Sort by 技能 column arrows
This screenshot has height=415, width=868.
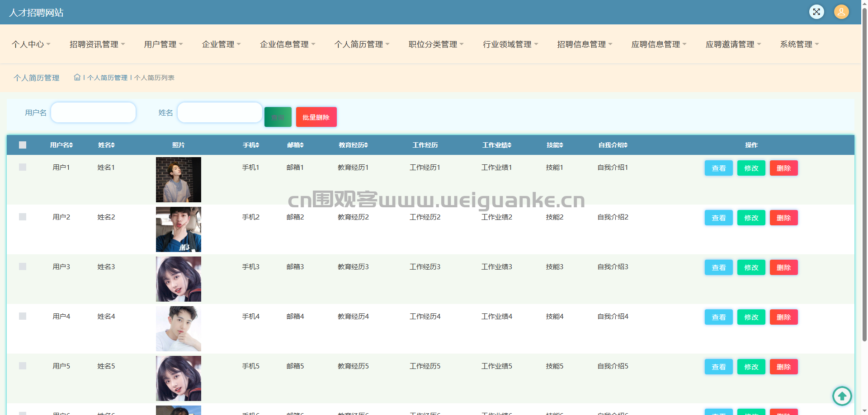561,145
